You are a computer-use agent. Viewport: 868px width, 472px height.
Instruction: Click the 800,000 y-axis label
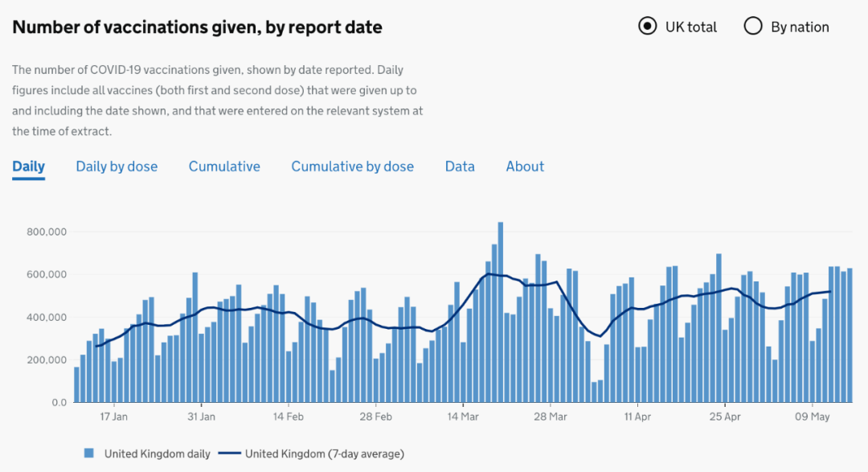47,232
